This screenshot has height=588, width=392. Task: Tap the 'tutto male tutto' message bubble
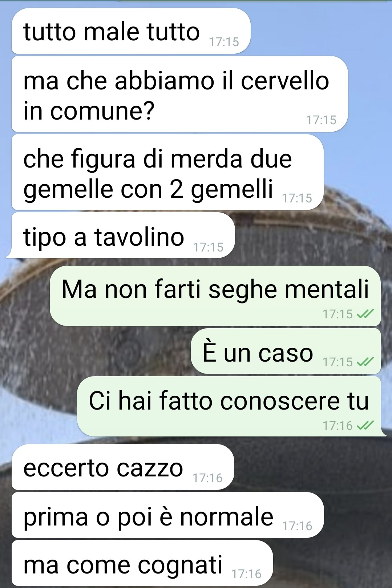131,31
